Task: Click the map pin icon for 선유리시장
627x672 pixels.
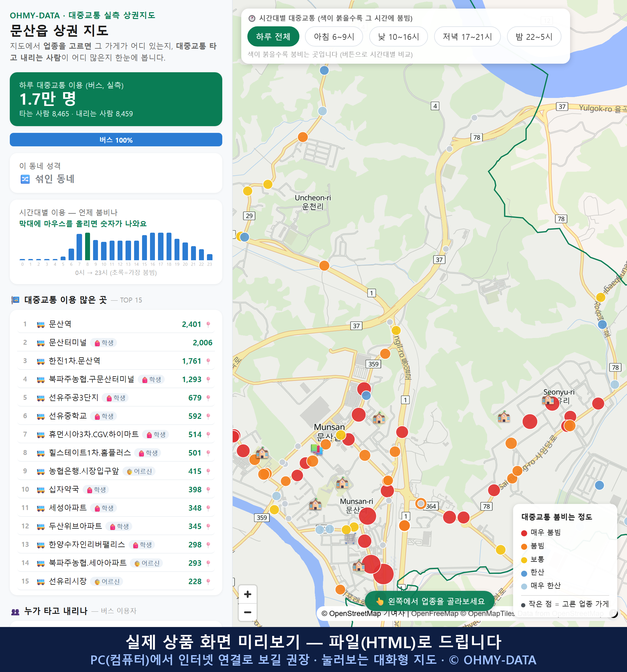Action: (208, 582)
